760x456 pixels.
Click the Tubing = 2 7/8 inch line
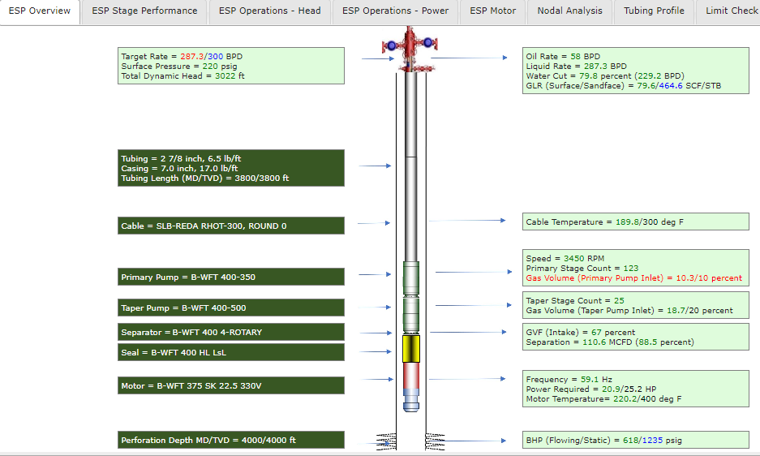coord(181,158)
